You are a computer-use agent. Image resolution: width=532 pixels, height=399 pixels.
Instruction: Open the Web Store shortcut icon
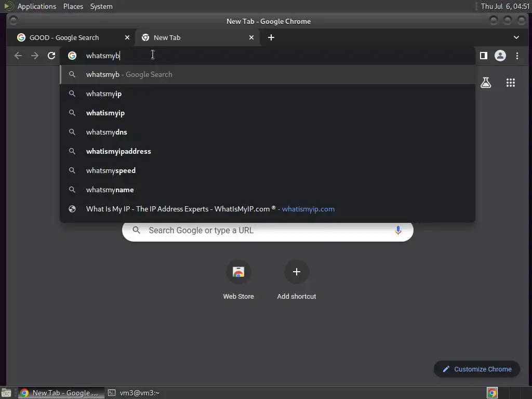point(238,272)
